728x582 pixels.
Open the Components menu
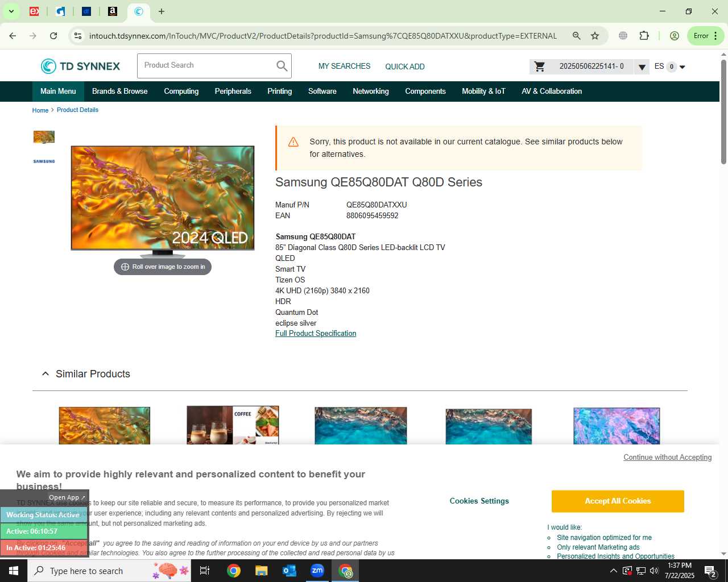[425, 92]
